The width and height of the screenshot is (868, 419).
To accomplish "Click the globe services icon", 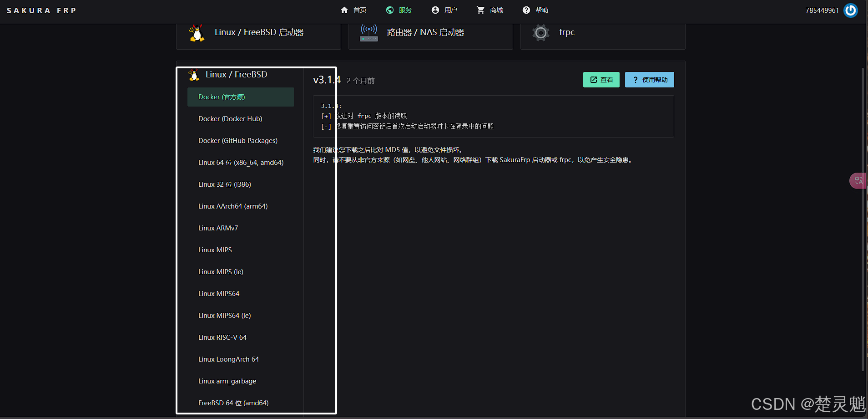I will [390, 10].
